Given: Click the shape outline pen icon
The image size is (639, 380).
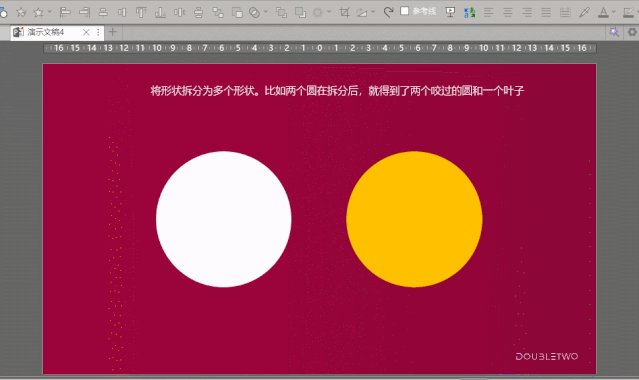Looking at the screenshot, I should click(629, 12).
